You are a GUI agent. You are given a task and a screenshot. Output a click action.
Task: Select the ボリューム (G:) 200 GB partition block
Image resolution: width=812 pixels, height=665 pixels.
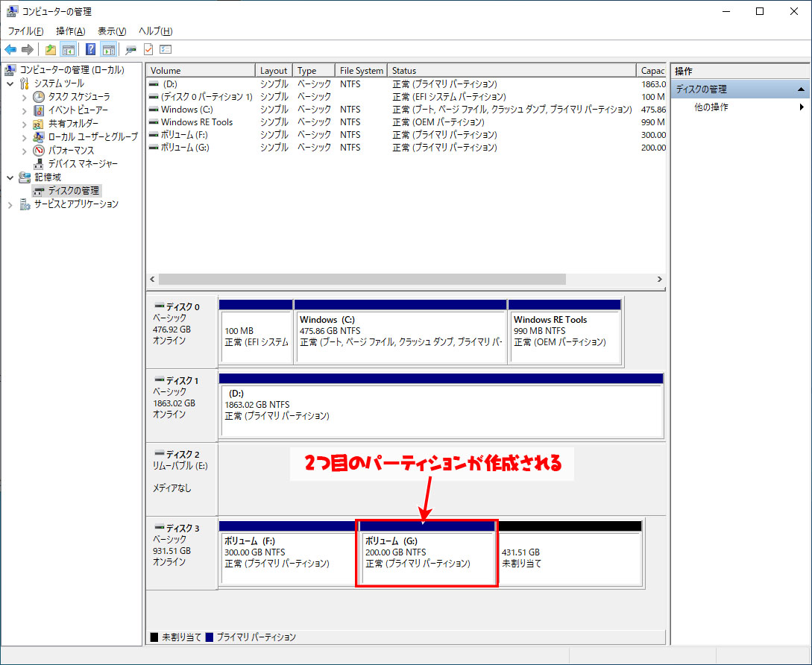(427, 553)
